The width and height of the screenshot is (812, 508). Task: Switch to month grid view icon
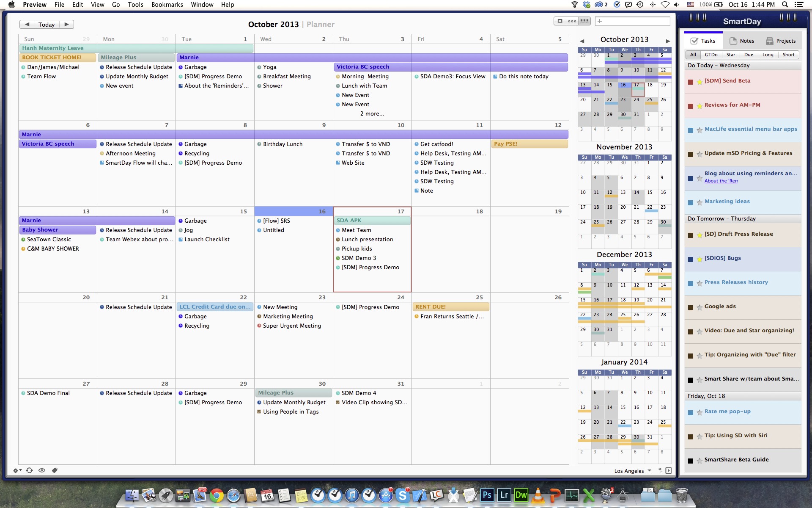click(x=584, y=21)
